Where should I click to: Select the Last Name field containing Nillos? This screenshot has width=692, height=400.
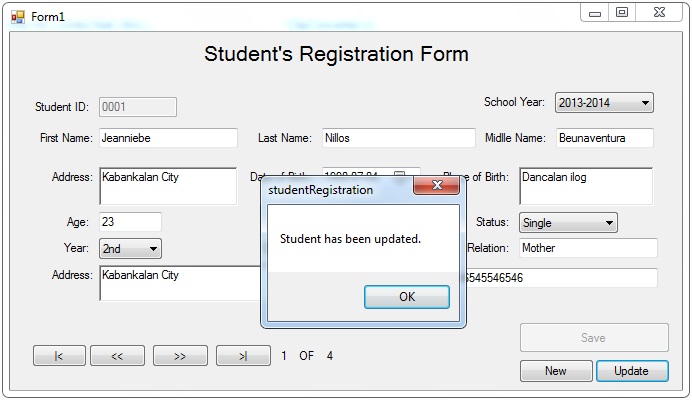pos(399,138)
